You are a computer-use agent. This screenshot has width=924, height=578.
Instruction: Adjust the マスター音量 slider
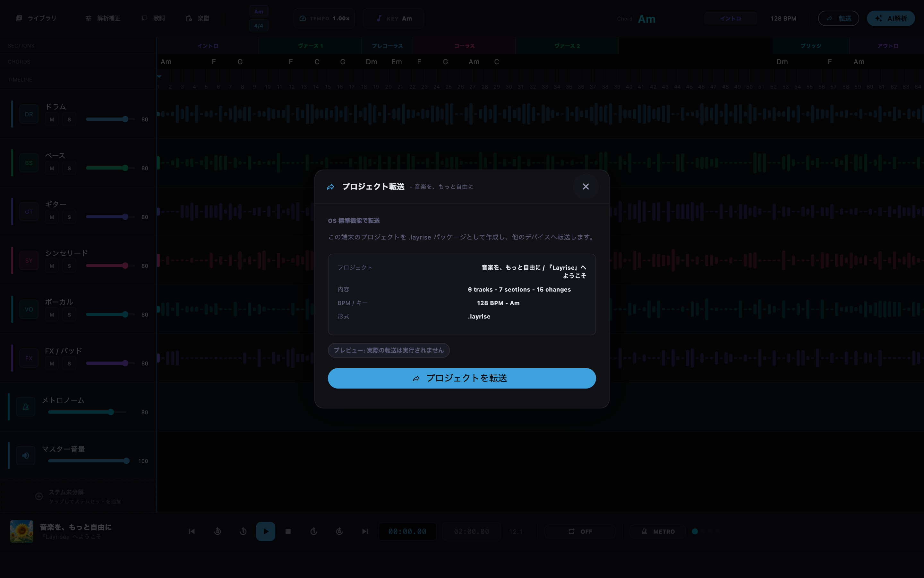pyautogui.click(x=89, y=461)
